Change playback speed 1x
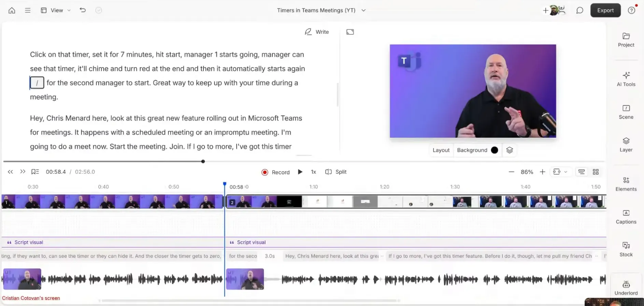644x306 pixels. pos(313,172)
